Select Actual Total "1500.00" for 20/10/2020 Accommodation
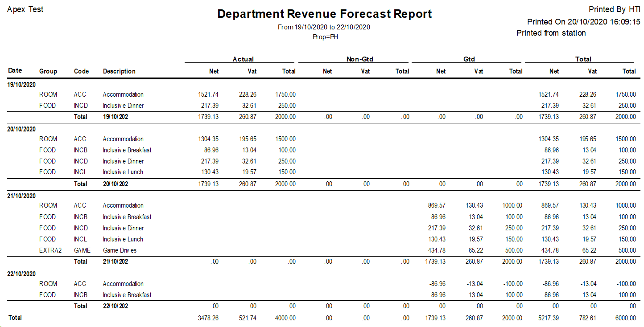Image resolution: width=644 pixels, height=327 pixels. point(285,139)
